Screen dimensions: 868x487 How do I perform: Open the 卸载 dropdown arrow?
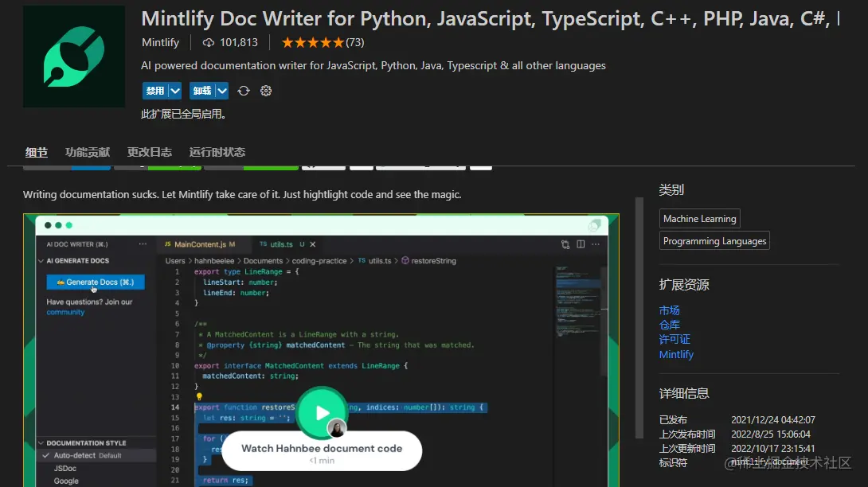point(222,91)
